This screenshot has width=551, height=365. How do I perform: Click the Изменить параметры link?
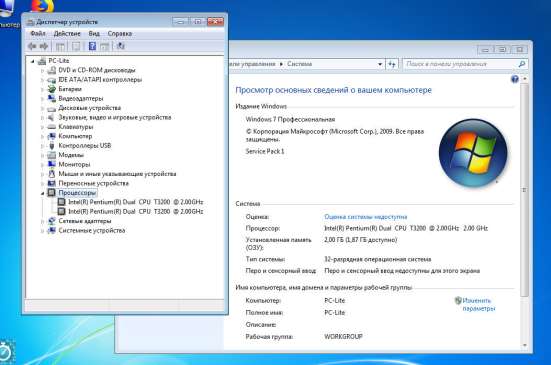pos(478,305)
